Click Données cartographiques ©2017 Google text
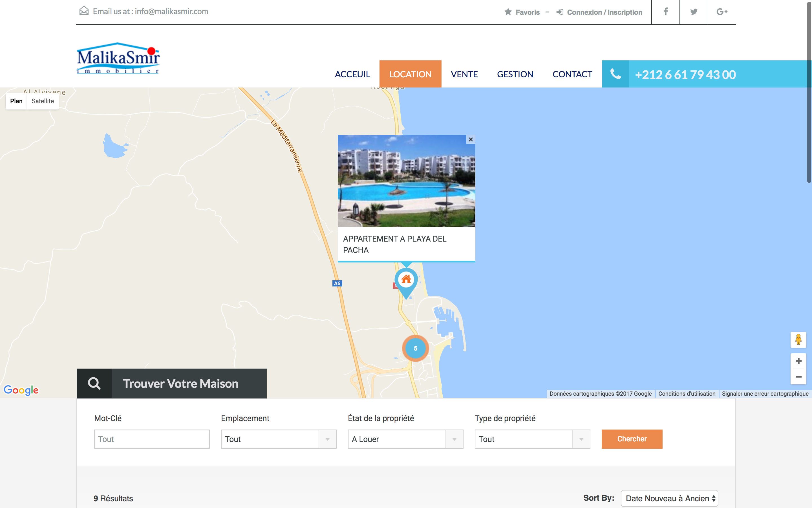This screenshot has height=508, width=812. click(x=600, y=394)
